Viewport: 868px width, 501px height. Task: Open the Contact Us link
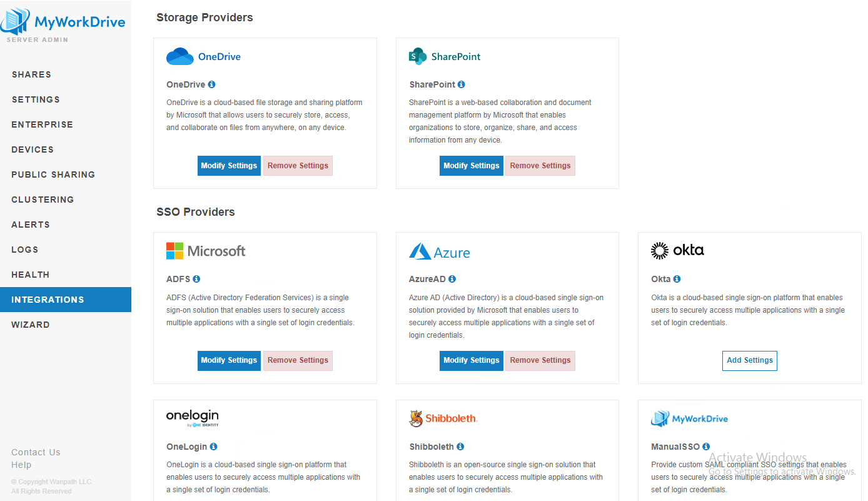click(36, 452)
